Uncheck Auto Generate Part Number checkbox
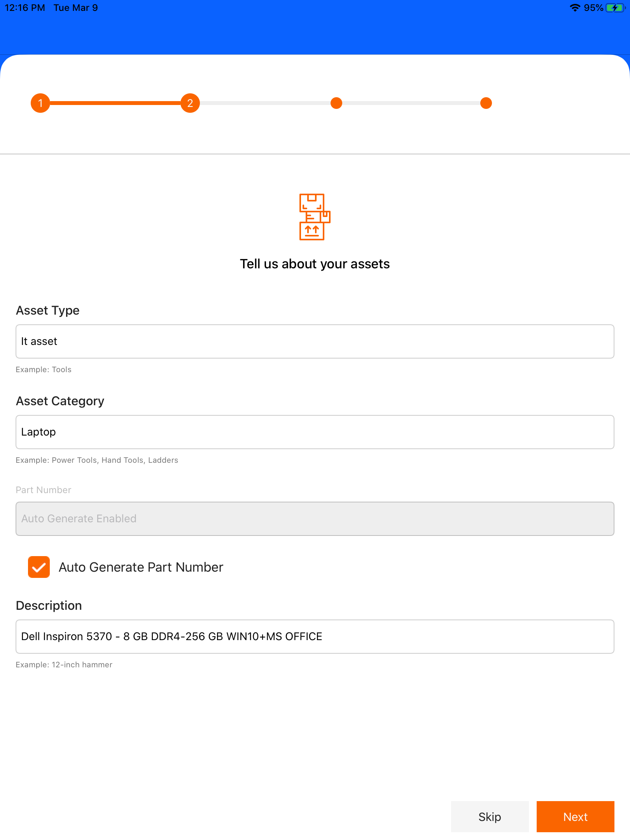The width and height of the screenshot is (630, 840). [x=39, y=567]
